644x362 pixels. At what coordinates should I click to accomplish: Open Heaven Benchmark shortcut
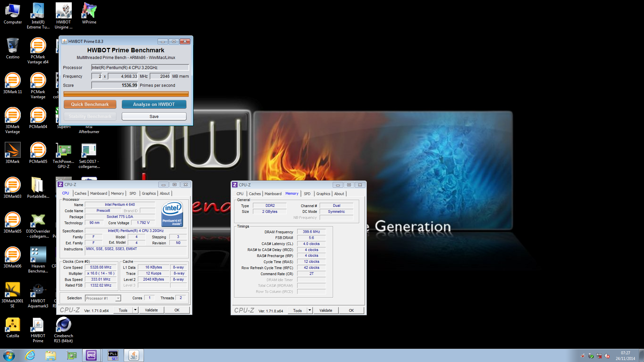(38, 260)
